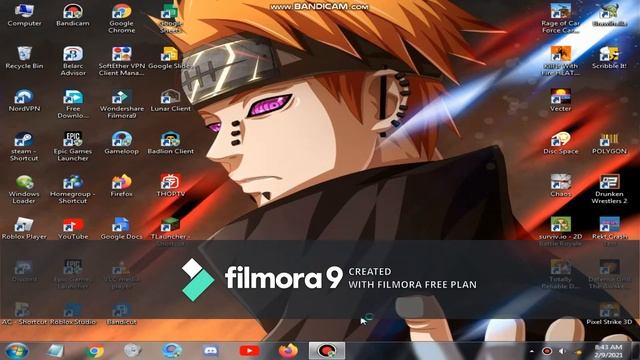The height and width of the screenshot is (360, 640).
Task: Open the taskbar clock showing 8:43 AM
Action: coord(608,351)
